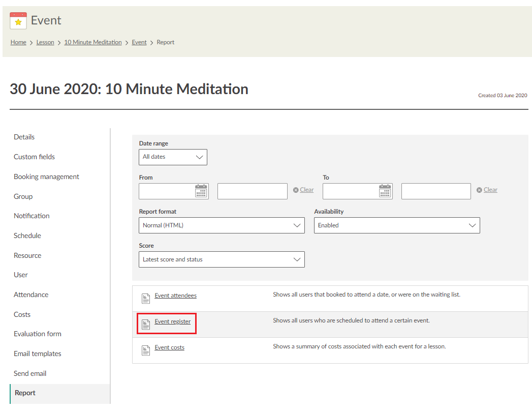Viewport: 532px width, 411px height.
Task: Click the clear icon beside From fields
Action: coord(296,190)
